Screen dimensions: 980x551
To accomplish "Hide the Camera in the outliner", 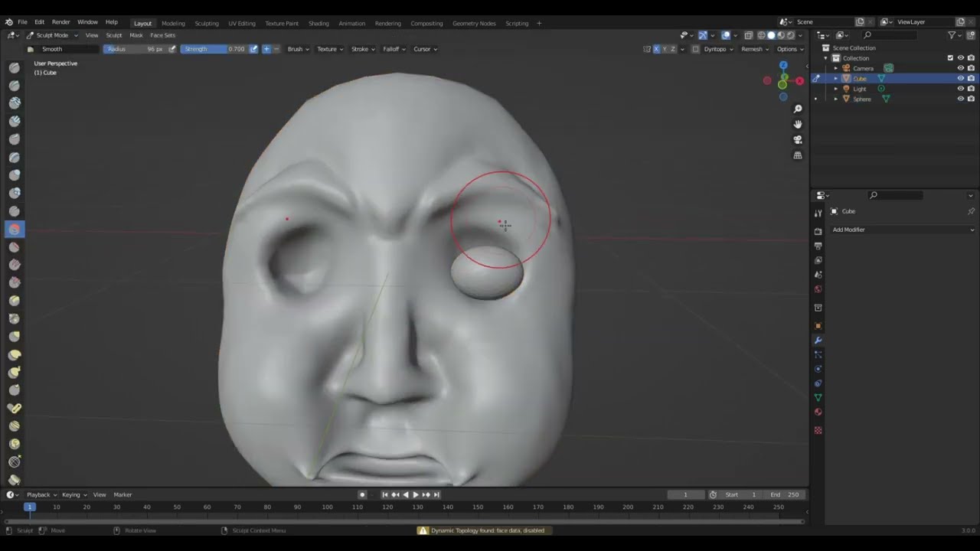I will click(961, 68).
